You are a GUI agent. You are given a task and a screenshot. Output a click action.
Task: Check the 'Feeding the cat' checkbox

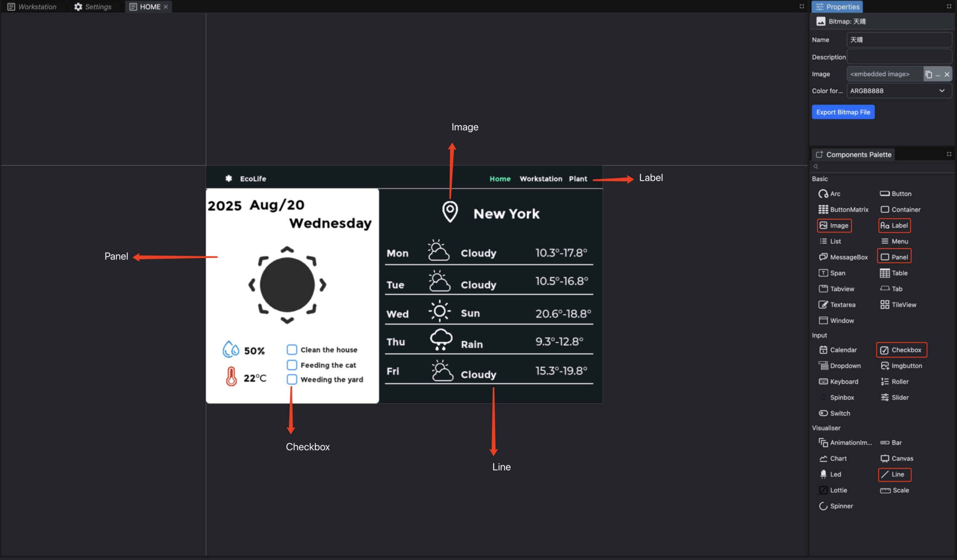point(291,364)
